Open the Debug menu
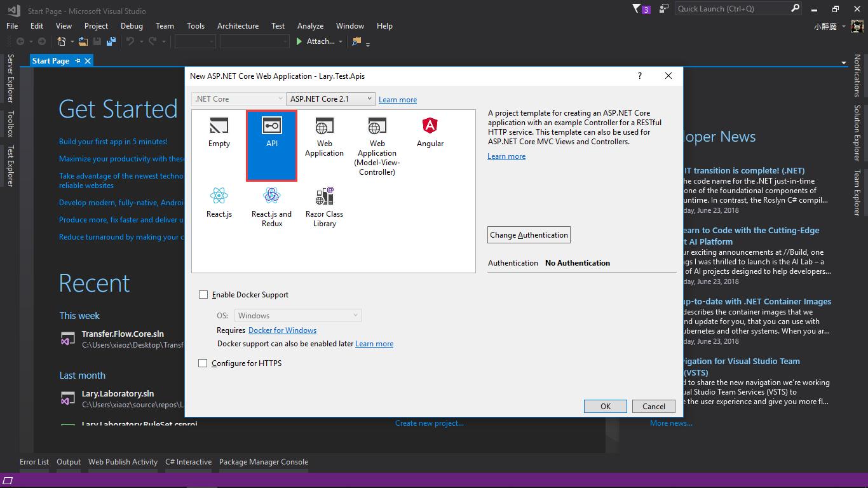 pyautogui.click(x=132, y=26)
